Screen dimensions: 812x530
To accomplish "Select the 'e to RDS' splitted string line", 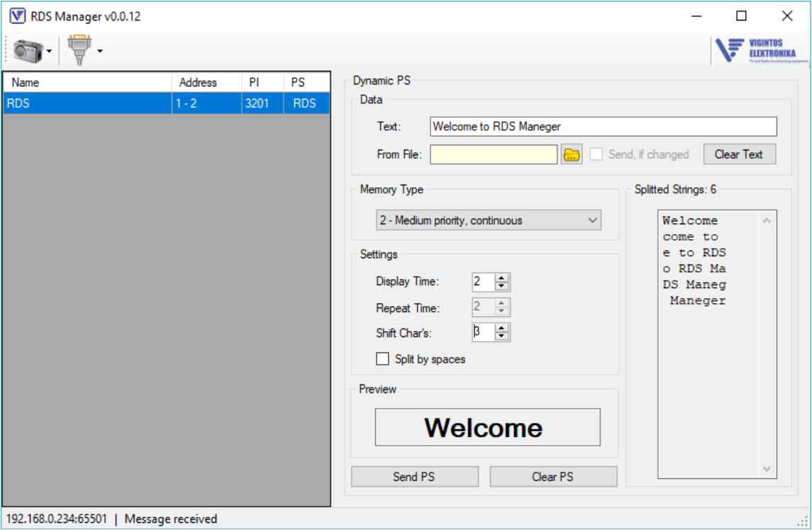I will (x=694, y=253).
